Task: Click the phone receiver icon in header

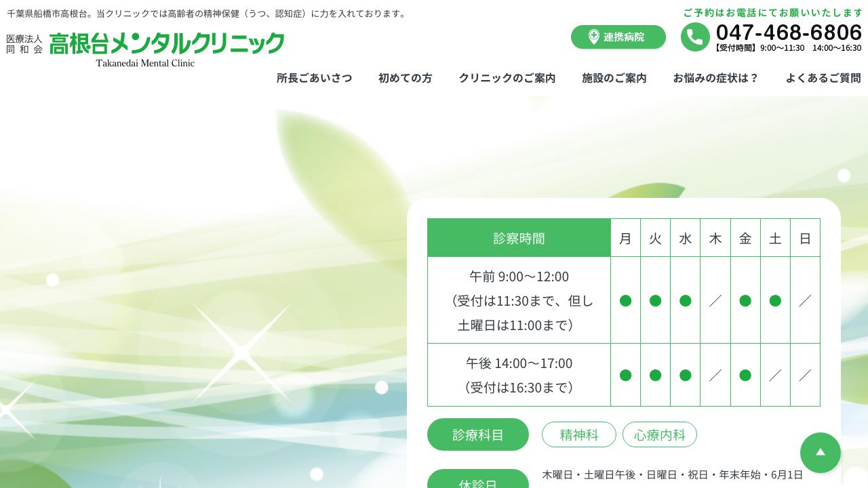Action: point(695,37)
